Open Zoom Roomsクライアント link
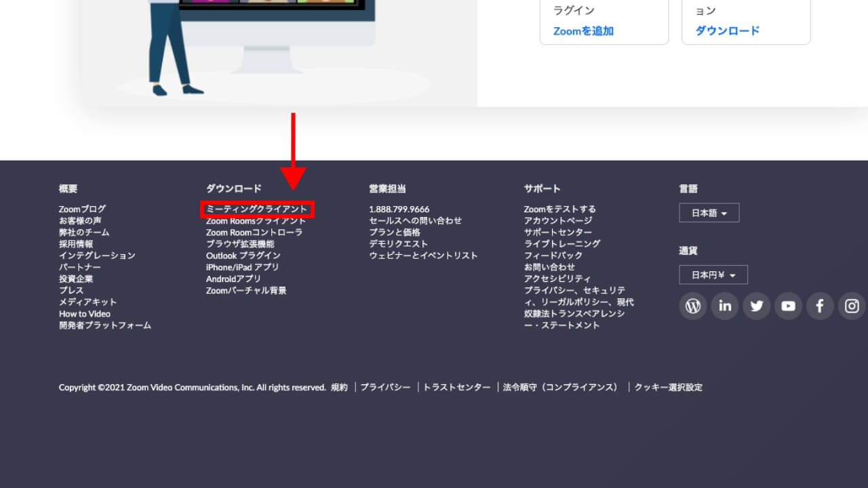 pyautogui.click(x=256, y=221)
